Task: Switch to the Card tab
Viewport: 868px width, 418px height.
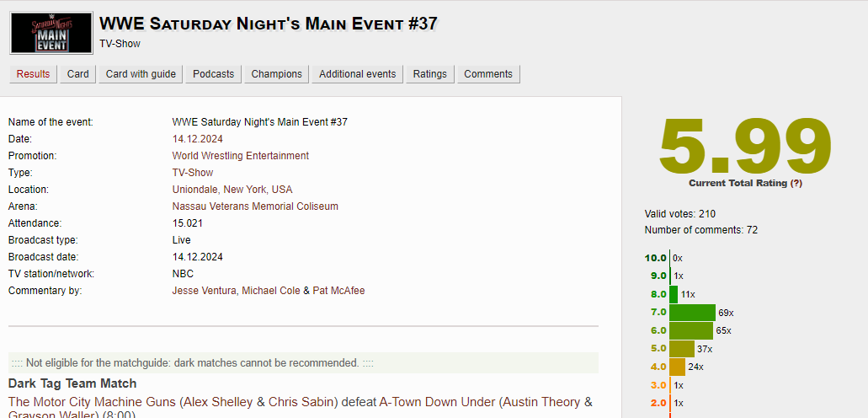Action: (x=78, y=74)
